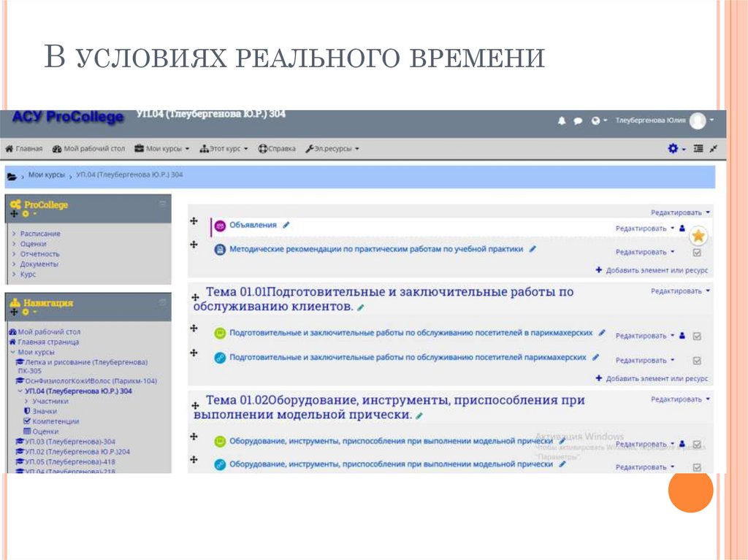748x560 pixels.
Task: Click group icon of посетителей в парикмахерских
Action: pyautogui.click(x=682, y=336)
